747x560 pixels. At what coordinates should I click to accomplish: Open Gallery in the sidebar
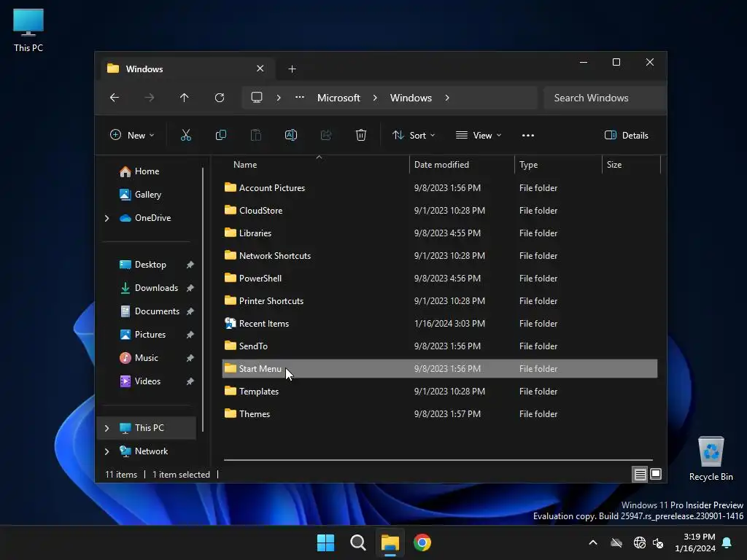coord(147,195)
